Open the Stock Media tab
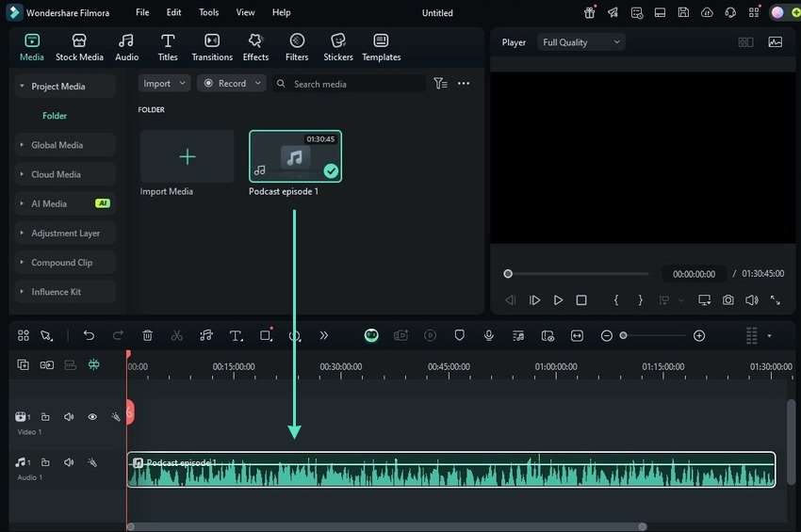The height and width of the screenshot is (532, 801). pyautogui.click(x=79, y=47)
